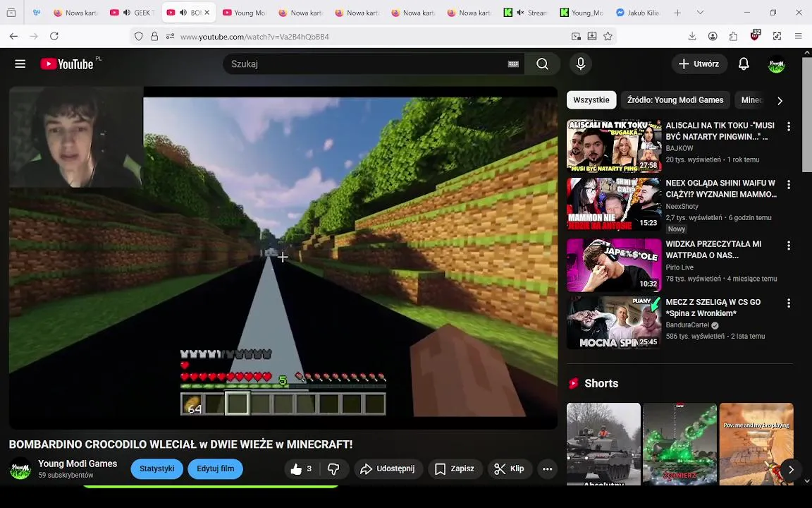812x508 pixels.
Task: Close the active BOI tab
Action: point(207,13)
